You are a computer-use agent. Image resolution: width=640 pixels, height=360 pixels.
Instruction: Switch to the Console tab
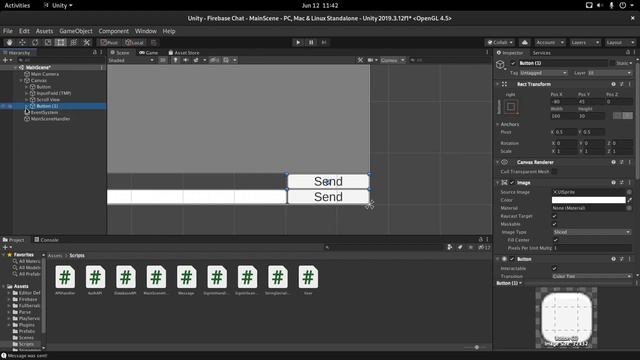(47, 240)
